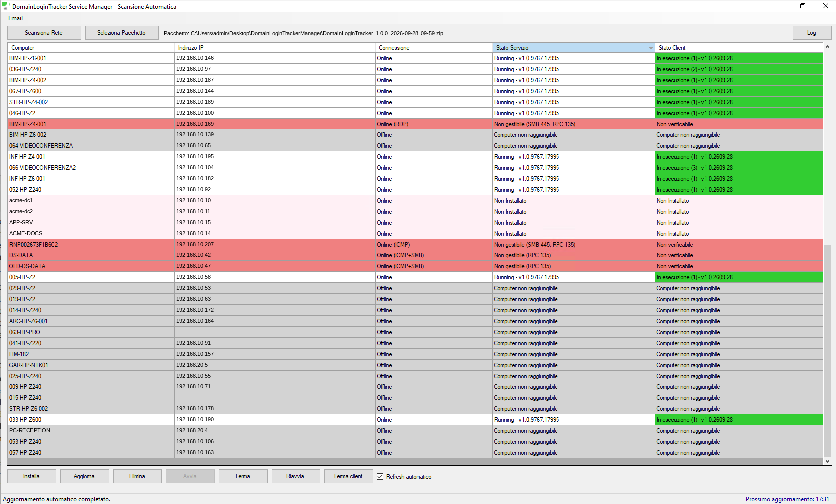Image resolution: width=836 pixels, height=504 pixels.
Task: Open the Stato Servizio column sort arrow
Action: (651, 48)
